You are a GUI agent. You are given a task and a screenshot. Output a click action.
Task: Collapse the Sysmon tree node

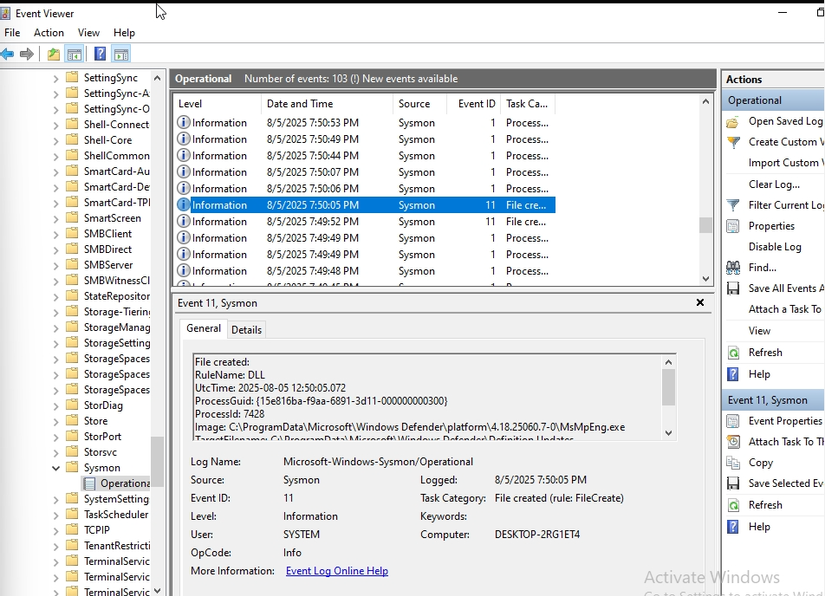[56, 468]
